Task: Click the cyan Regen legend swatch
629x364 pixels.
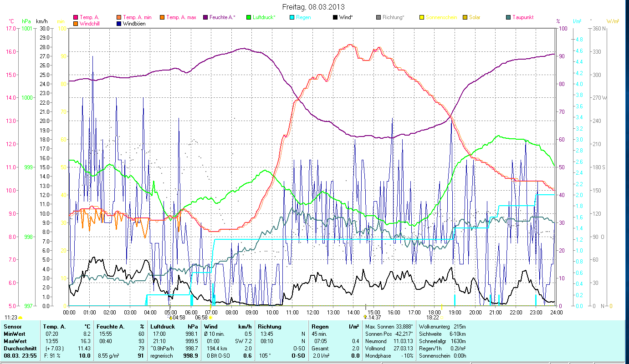Action: (x=292, y=18)
